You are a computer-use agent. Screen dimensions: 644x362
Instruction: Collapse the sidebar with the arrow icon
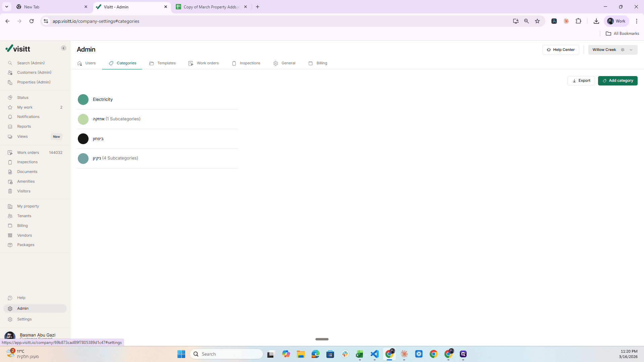pos(63,48)
